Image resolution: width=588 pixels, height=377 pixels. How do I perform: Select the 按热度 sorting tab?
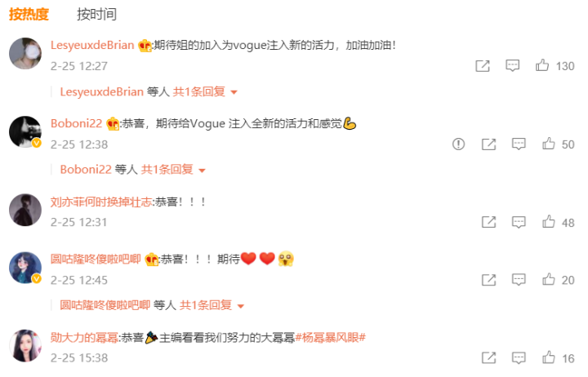pos(29,14)
